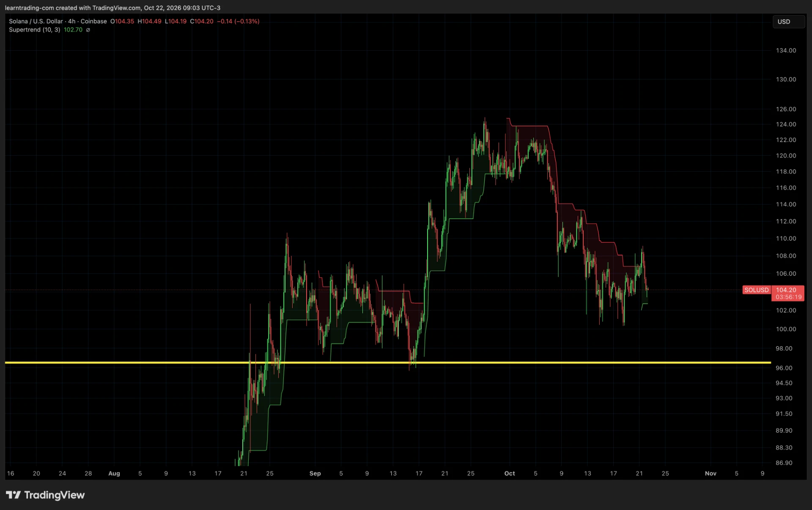
Task: Click the 96.00 price axis label
Action: click(x=784, y=368)
